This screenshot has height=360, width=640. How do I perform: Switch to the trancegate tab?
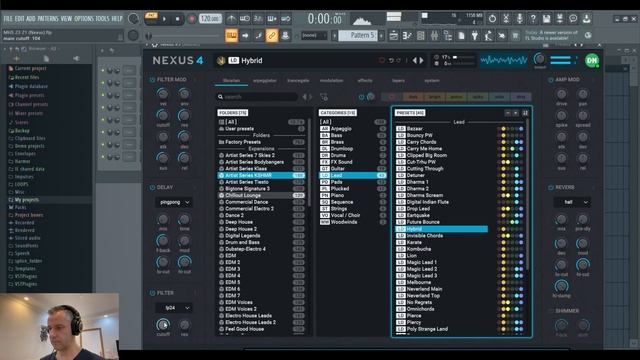(298, 80)
